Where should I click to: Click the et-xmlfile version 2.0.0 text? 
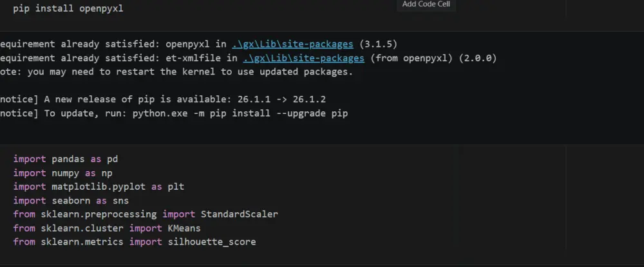478,59
